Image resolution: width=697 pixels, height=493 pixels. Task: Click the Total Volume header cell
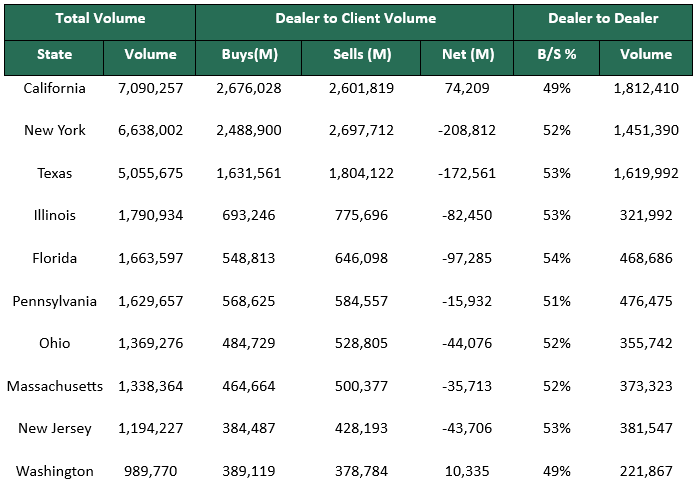click(x=100, y=19)
